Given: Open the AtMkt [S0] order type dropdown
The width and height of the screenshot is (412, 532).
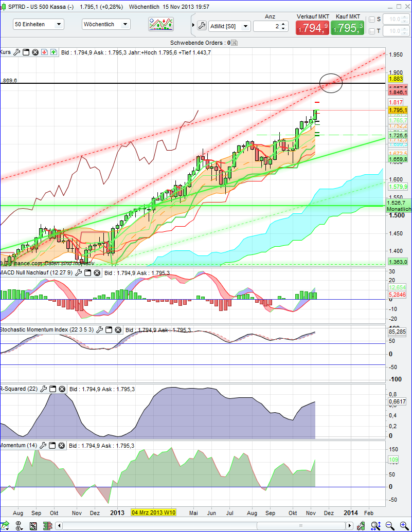Looking at the screenshot, I should pos(229,26).
